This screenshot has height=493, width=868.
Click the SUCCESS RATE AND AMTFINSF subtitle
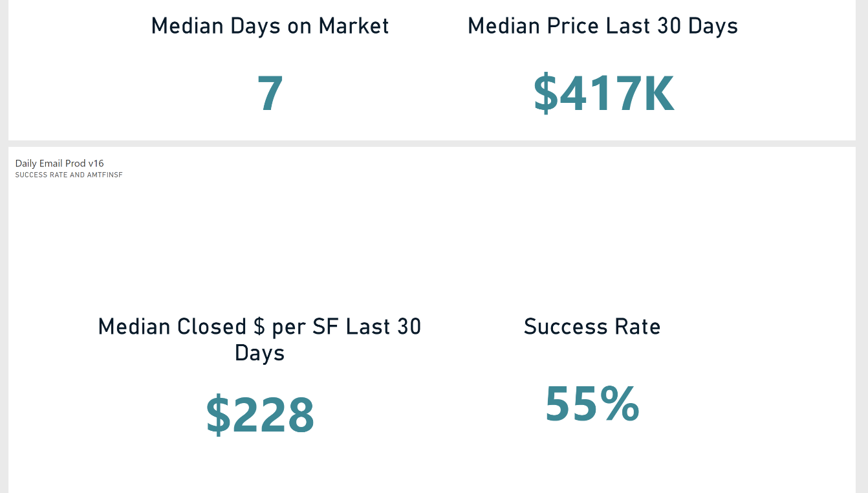tap(69, 175)
